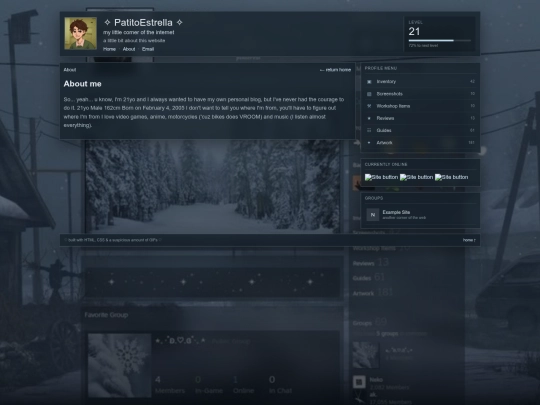The height and width of the screenshot is (405, 540).
Task: Click the Reviews star icon
Action: 369,118
